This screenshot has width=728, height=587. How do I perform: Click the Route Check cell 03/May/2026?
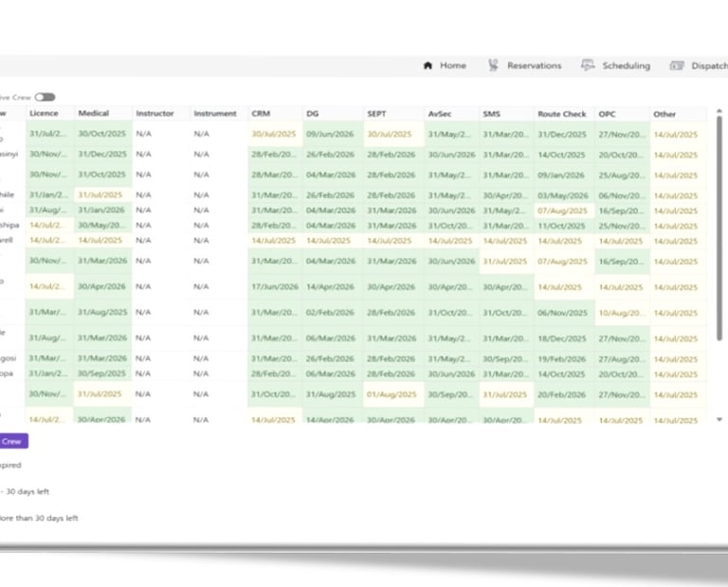click(x=563, y=196)
